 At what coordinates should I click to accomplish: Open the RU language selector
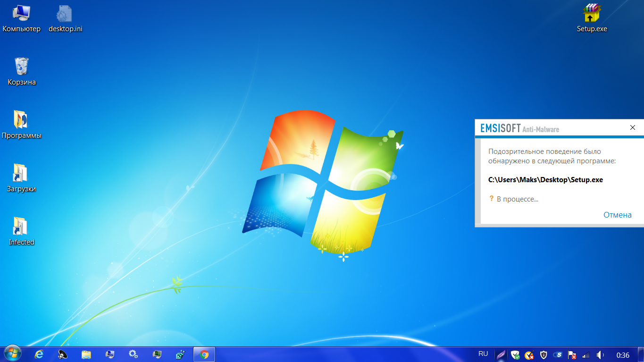click(x=483, y=354)
